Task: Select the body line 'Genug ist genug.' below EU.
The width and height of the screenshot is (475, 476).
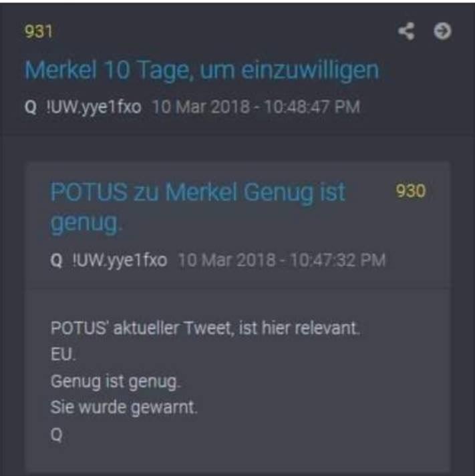Action: point(116,382)
